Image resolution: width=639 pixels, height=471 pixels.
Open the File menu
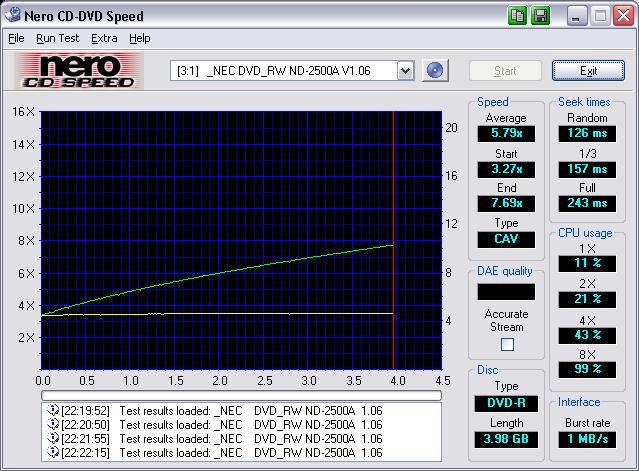tap(16, 38)
